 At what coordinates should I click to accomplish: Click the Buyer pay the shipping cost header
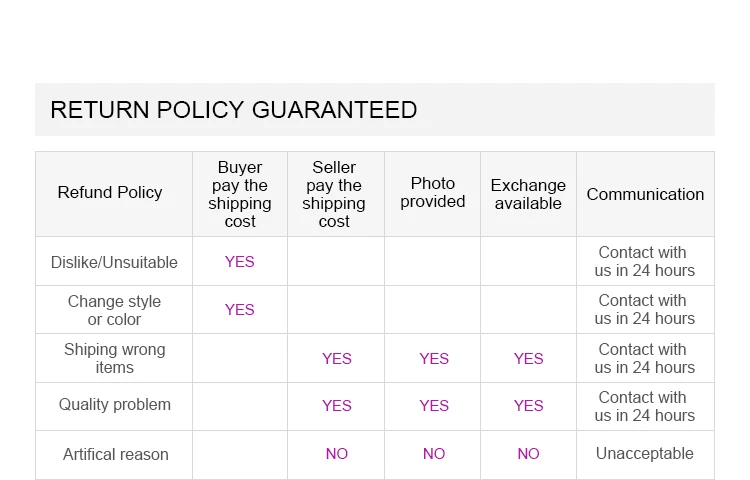point(240,194)
